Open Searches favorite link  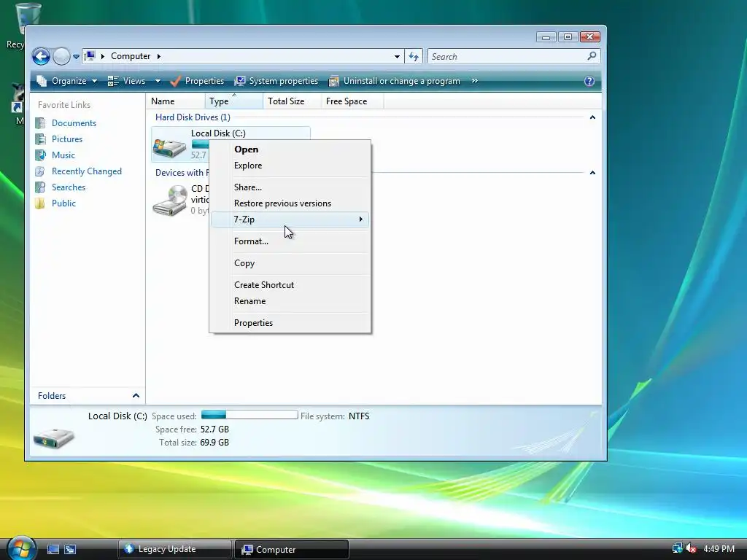click(69, 187)
